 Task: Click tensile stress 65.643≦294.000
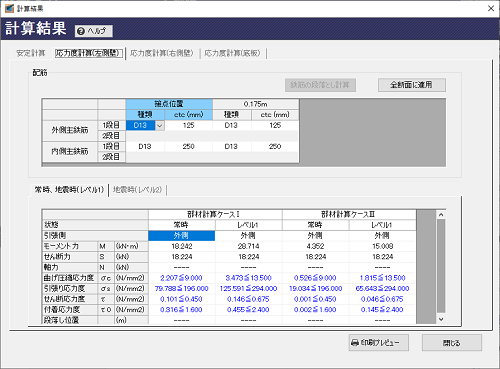pyautogui.click(x=383, y=289)
